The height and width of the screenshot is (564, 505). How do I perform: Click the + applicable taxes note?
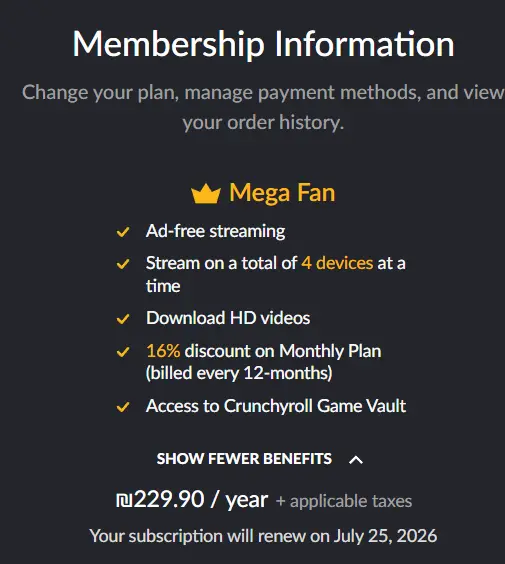344,501
